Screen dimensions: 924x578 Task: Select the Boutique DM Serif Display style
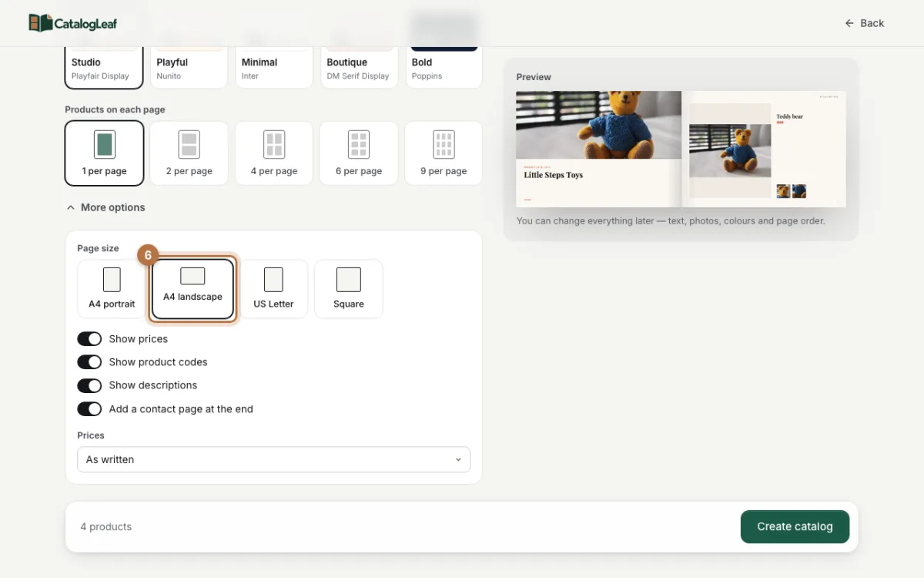click(x=359, y=68)
